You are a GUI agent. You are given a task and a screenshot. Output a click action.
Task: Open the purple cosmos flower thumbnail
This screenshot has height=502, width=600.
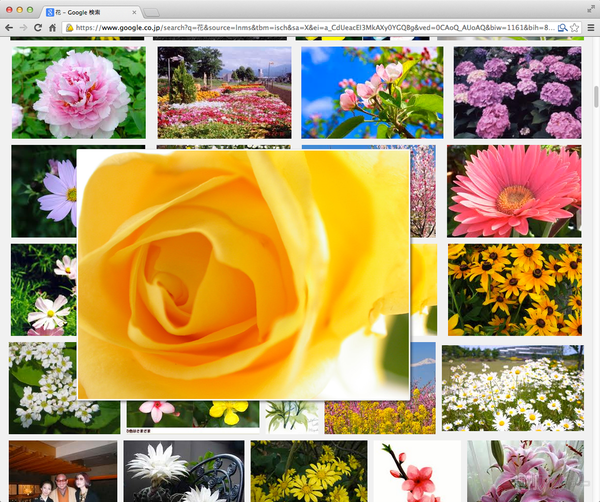(x=44, y=191)
